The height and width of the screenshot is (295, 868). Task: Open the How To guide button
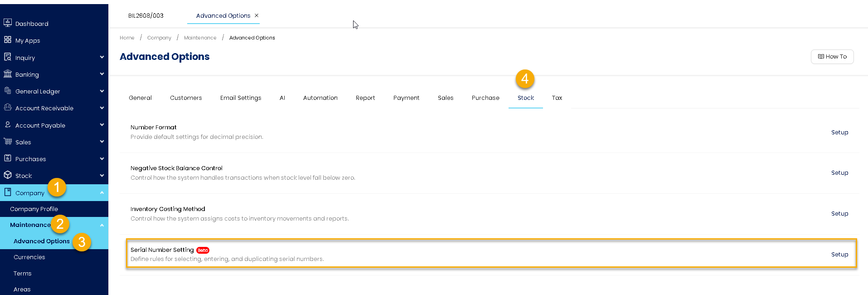[x=832, y=57]
